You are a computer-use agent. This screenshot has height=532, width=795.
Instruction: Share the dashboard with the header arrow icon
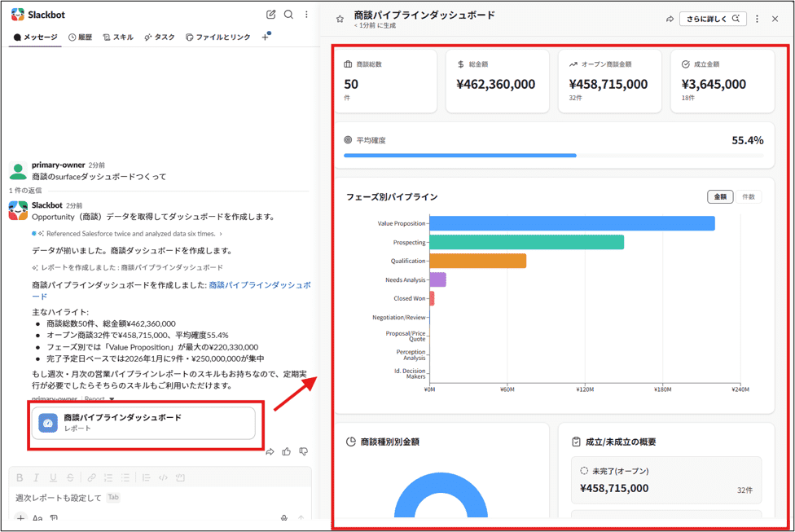click(x=670, y=19)
